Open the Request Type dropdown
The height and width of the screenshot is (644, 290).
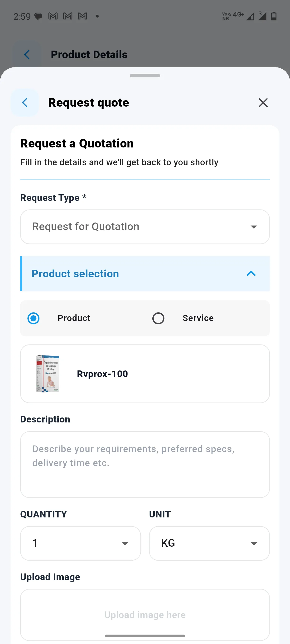coord(145,227)
